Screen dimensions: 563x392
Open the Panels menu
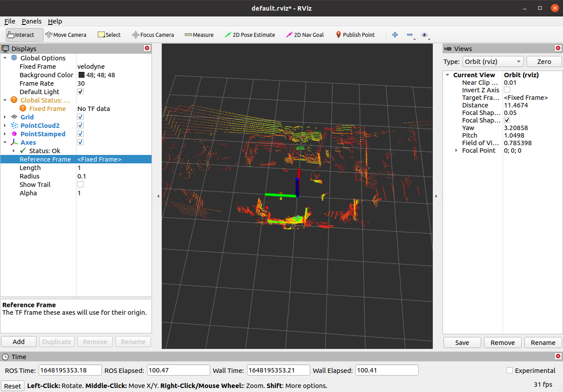tap(32, 21)
